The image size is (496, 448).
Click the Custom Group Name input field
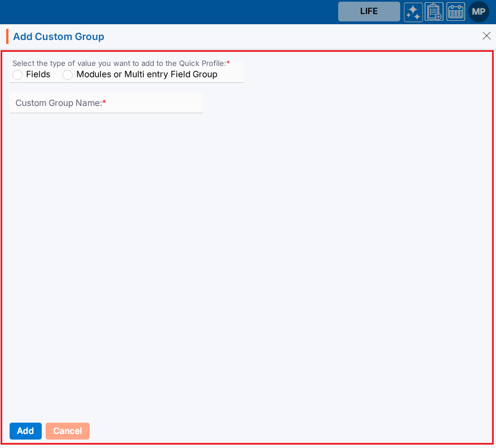106,103
